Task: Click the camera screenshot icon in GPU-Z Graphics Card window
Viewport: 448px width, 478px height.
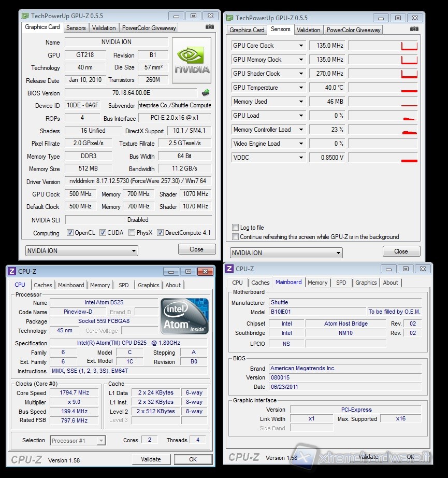Action: point(209,27)
